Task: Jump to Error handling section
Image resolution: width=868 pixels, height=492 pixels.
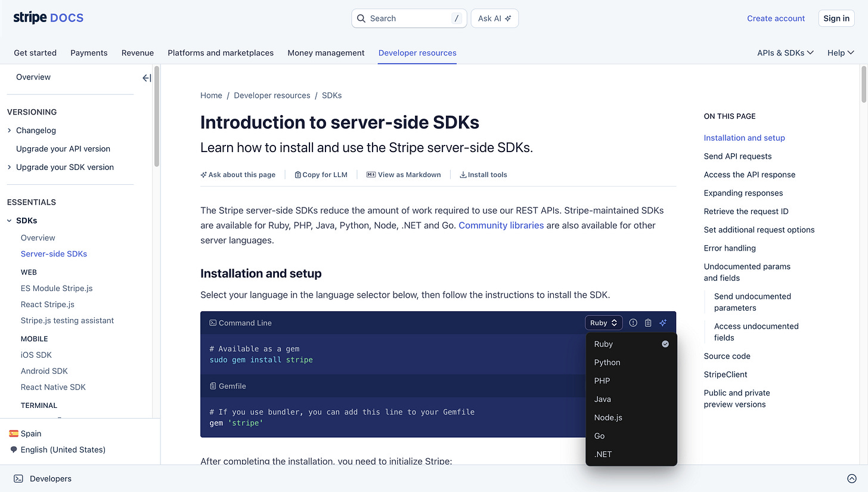Action: click(730, 248)
